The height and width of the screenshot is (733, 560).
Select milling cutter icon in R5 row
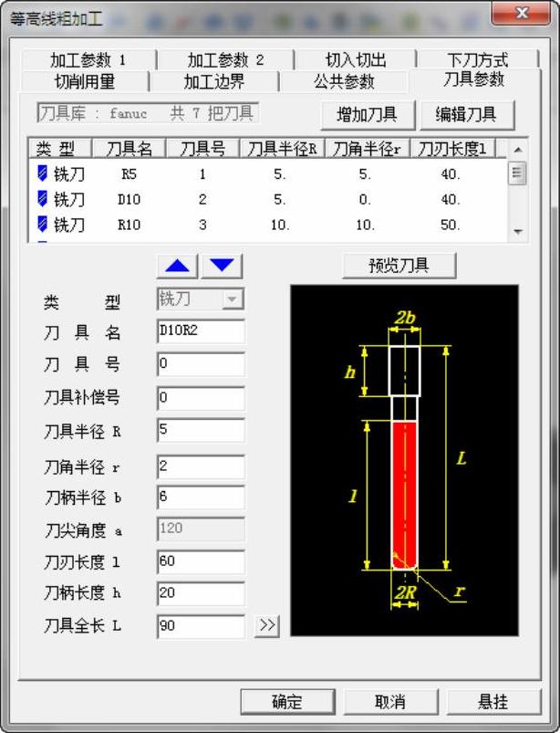[42, 173]
